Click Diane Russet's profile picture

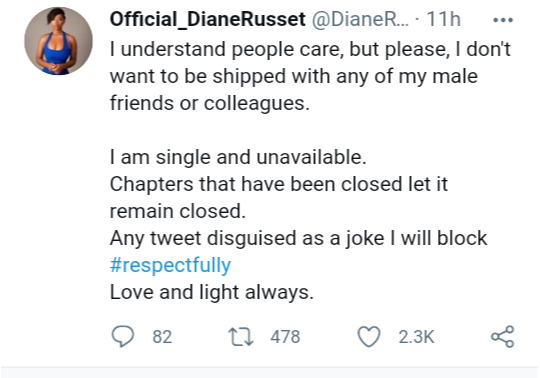59,41
